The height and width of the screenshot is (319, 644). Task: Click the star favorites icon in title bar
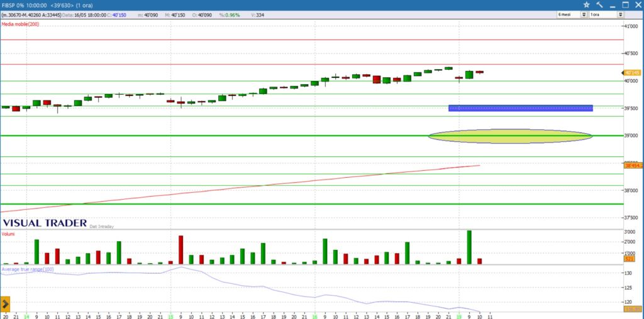click(x=587, y=5)
